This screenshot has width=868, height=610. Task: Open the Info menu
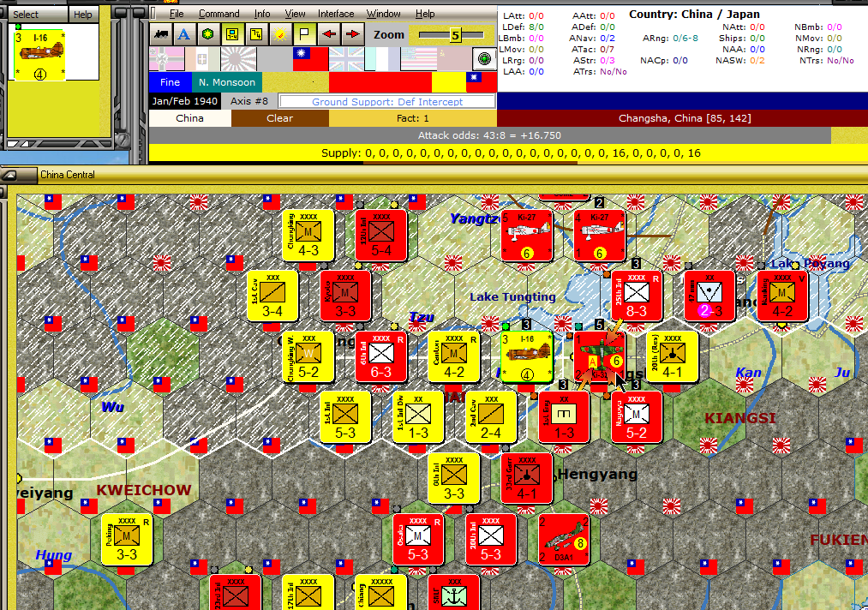(x=262, y=14)
